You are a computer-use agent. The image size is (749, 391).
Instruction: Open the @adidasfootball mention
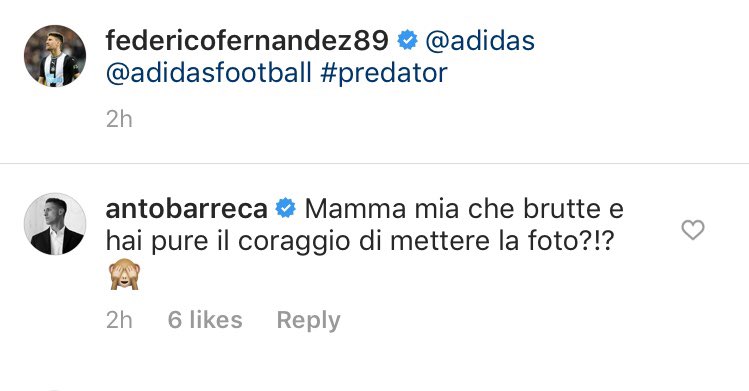click(208, 73)
